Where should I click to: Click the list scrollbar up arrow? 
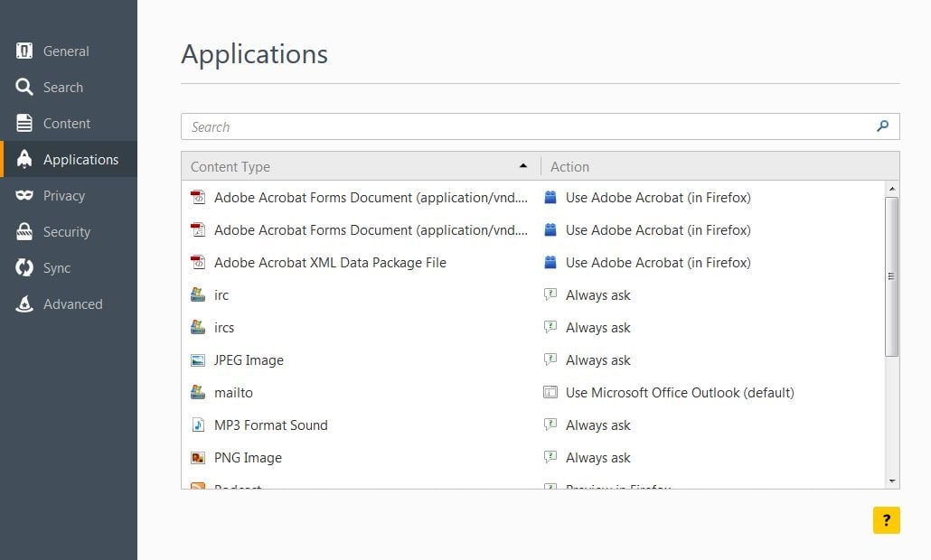tap(892, 189)
